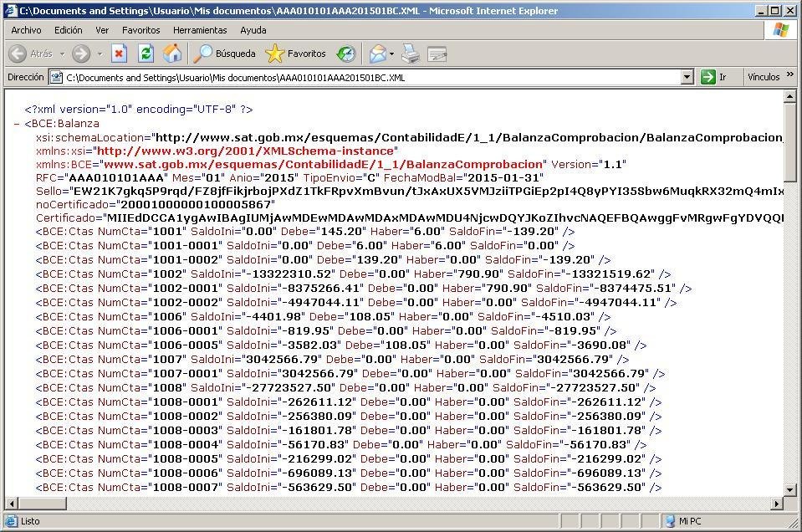Viewport: 802px width, 532px height.
Task: Stop page loading with the red X icon
Action: tap(120, 54)
